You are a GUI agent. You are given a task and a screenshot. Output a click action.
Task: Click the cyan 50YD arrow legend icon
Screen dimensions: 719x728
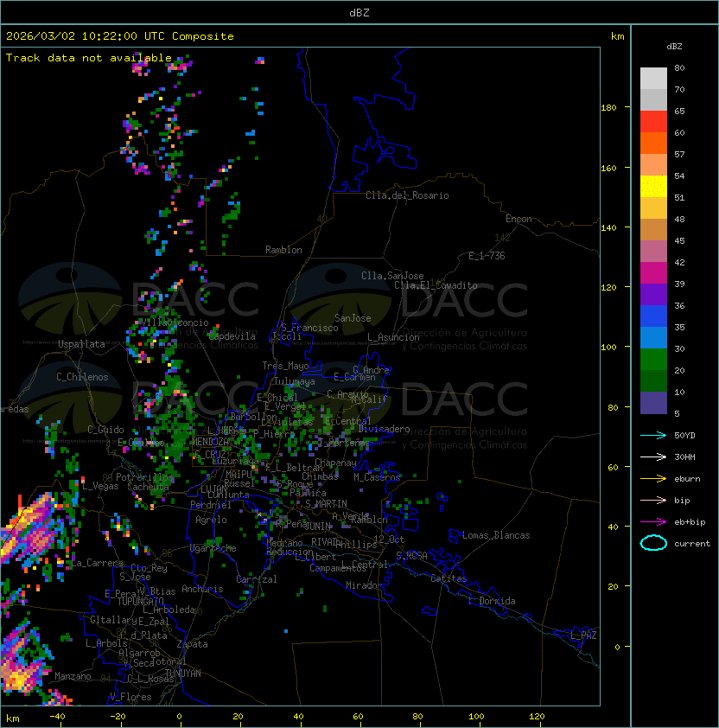pyautogui.click(x=653, y=435)
